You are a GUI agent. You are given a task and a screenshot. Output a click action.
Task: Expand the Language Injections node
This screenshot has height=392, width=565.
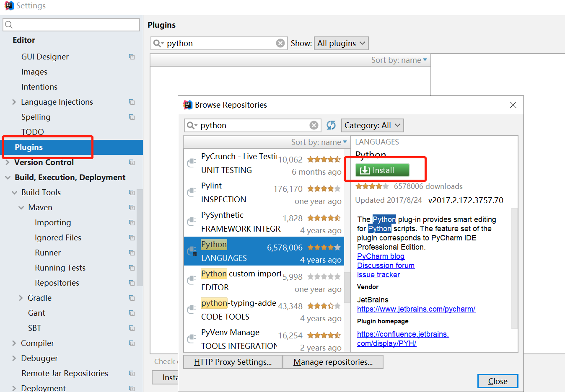pos(14,102)
